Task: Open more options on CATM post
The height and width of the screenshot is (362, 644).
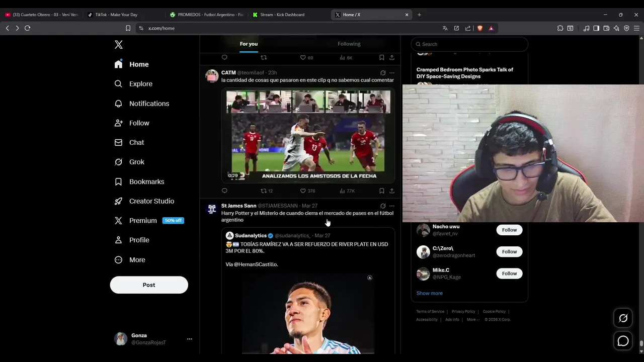Action: [392, 73]
